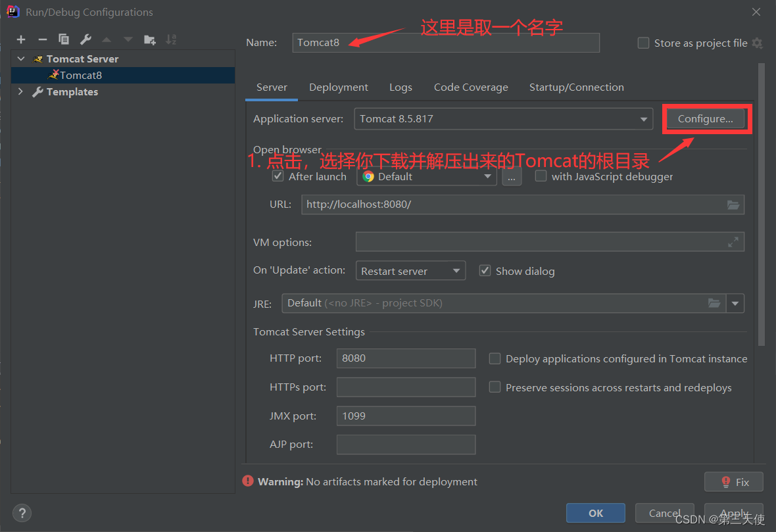Click the folder icon in URL field
Image resolution: width=776 pixels, height=532 pixels.
pyautogui.click(x=733, y=205)
